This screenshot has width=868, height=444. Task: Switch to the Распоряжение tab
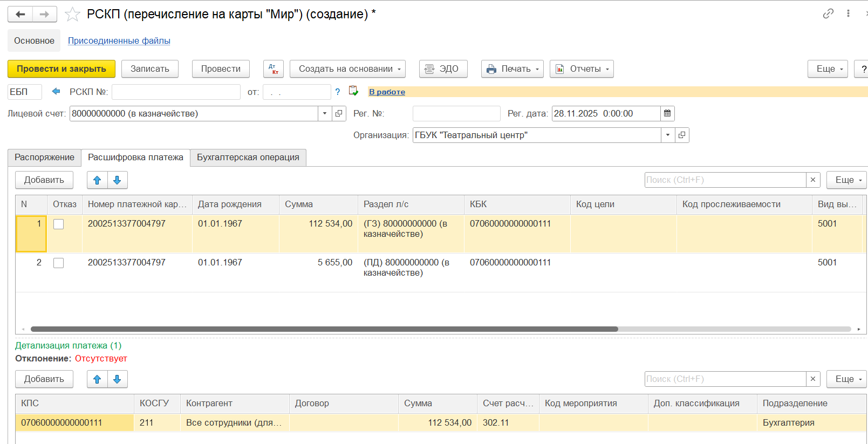pyautogui.click(x=44, y=158)
